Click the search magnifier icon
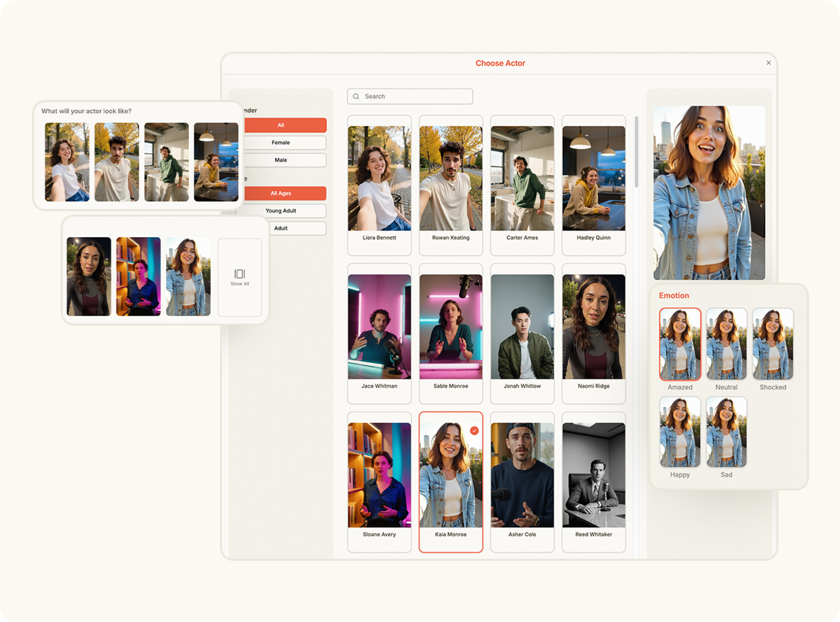Screen dimensions: 840x622 [x=356, y=96]
